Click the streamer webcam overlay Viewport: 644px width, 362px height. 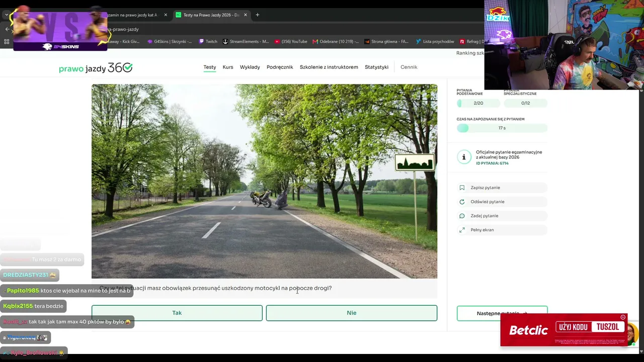tap(564, 45)
